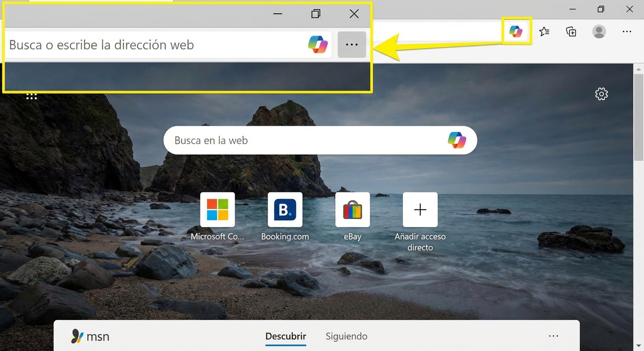644x351 pixels.
Task: Click the Microsoft Corporation shortcut icon
Action: click(x=217, y=209)
